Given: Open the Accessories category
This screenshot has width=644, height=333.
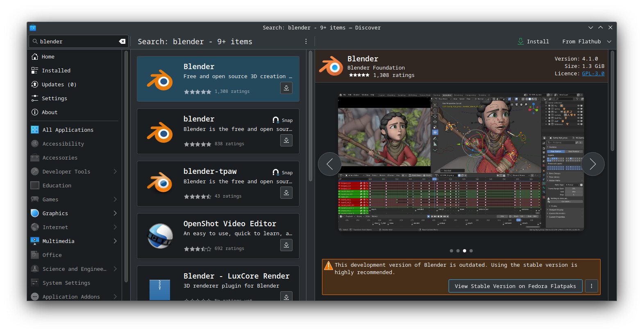Looking at the screenshot, I should point(75,158).
